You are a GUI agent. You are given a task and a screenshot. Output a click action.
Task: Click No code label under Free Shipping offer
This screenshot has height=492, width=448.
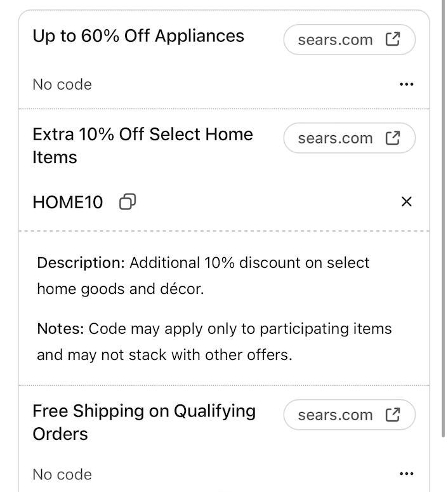point(62,474)
